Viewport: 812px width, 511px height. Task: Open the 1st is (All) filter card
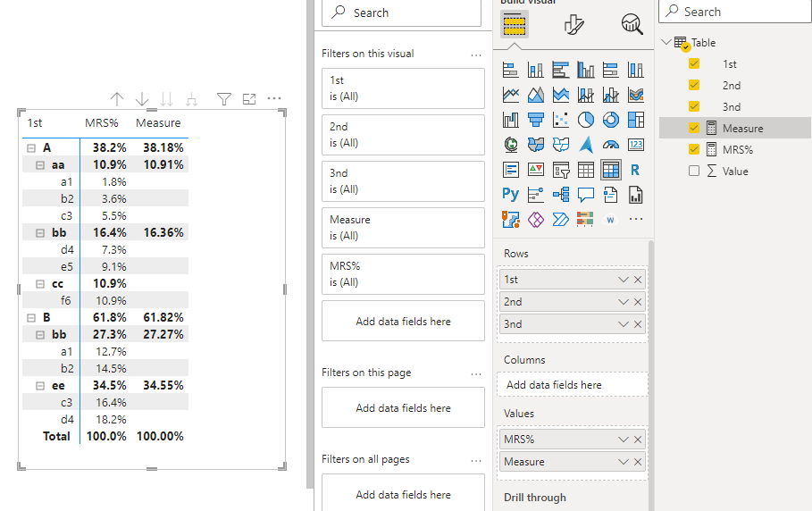[403, 88]
